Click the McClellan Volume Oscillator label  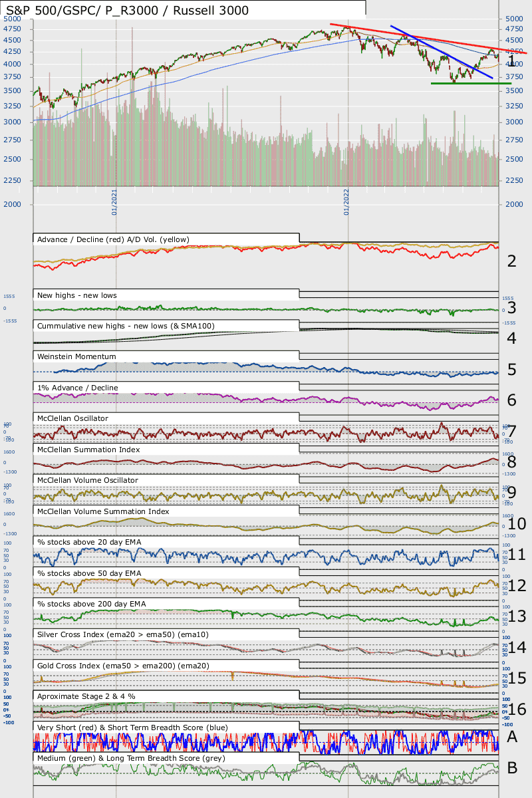pos(88,480)
